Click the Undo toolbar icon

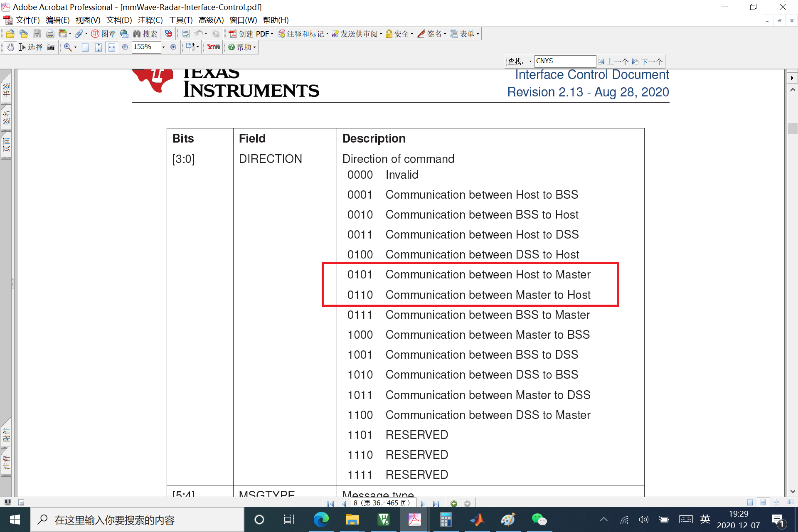(x=198, y=34)
